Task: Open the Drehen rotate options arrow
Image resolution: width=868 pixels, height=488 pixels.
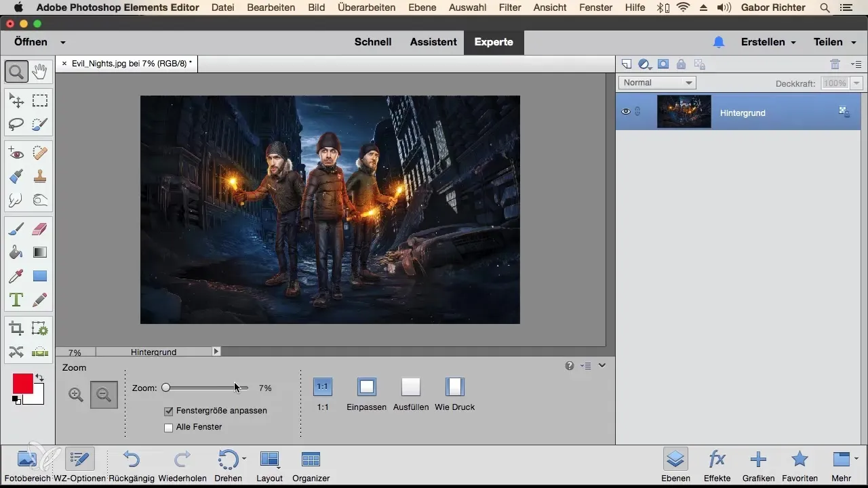Action: pyautogui.click(x=244, y=459)
